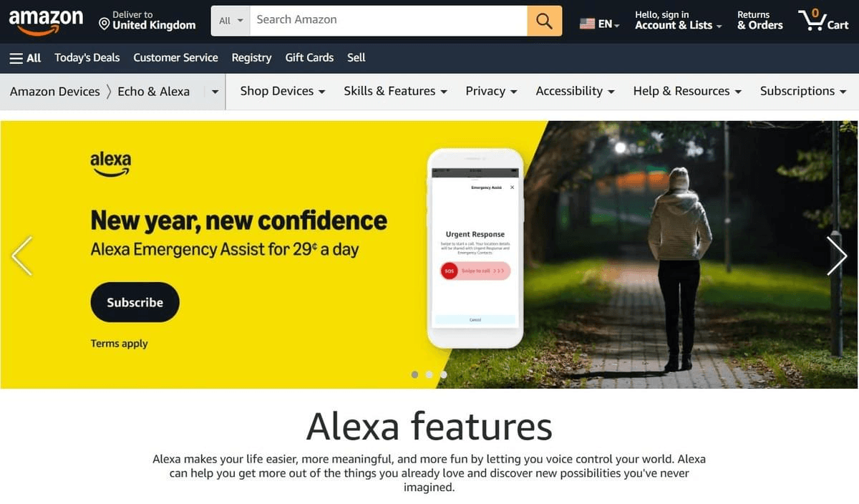Expand the Shop Devices dropdown

283,91
